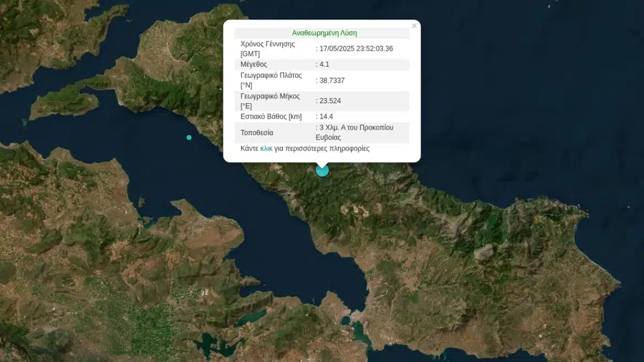The image size is (644, 362).
Task: Click the large cyan earthquake epicenter marker
Action: coord(322,171)
